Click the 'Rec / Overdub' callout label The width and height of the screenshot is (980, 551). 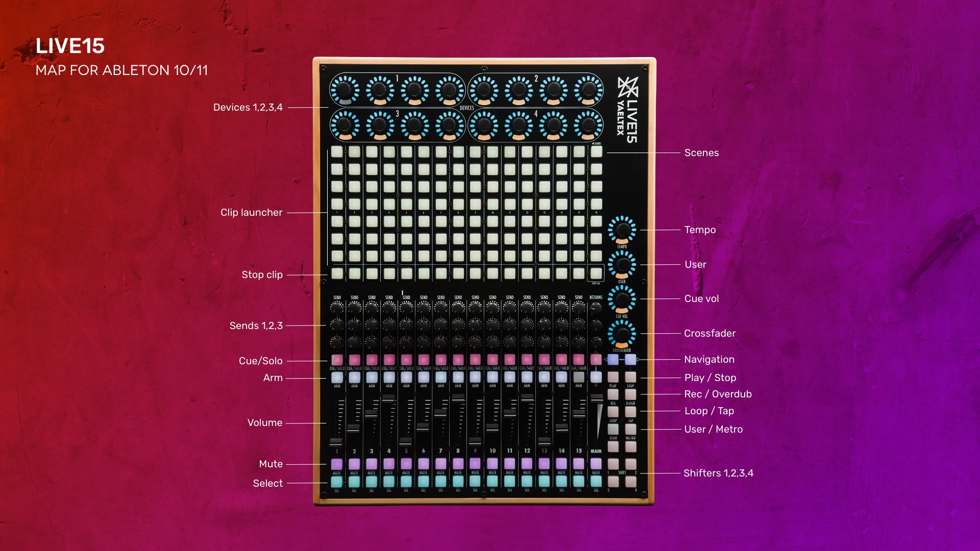point(718,394)
